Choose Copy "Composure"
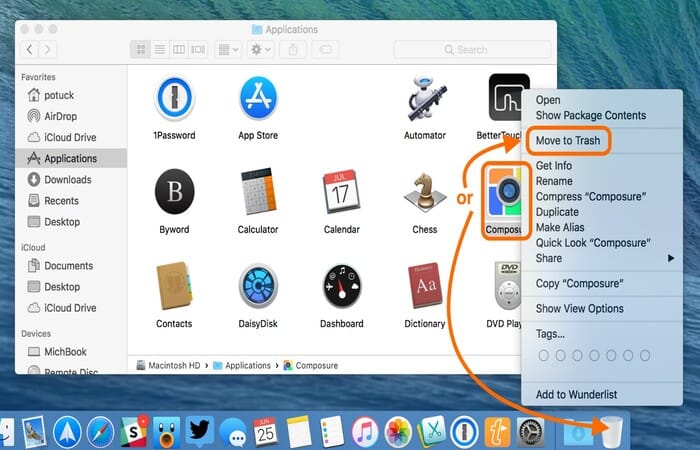Viewport: 700px width, 450px height. click(x=602, y=283)
